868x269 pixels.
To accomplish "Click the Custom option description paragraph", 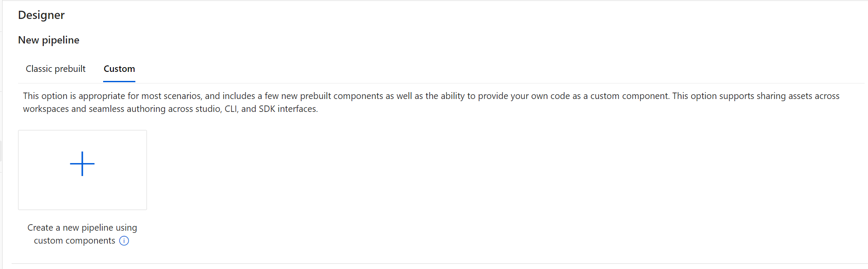I will click(x=431, y=102).
